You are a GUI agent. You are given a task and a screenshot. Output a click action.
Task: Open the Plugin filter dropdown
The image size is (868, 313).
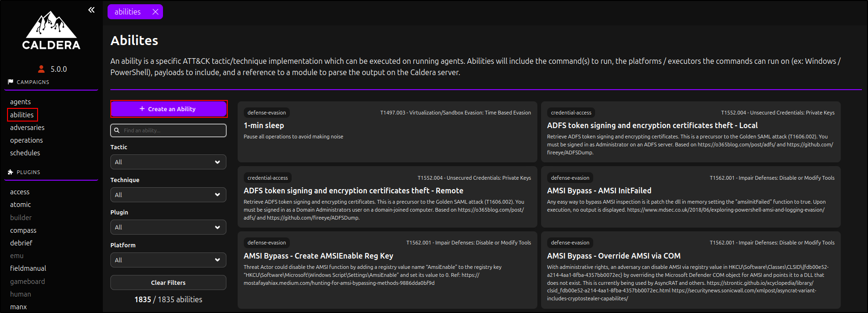(x=168, y=227)
